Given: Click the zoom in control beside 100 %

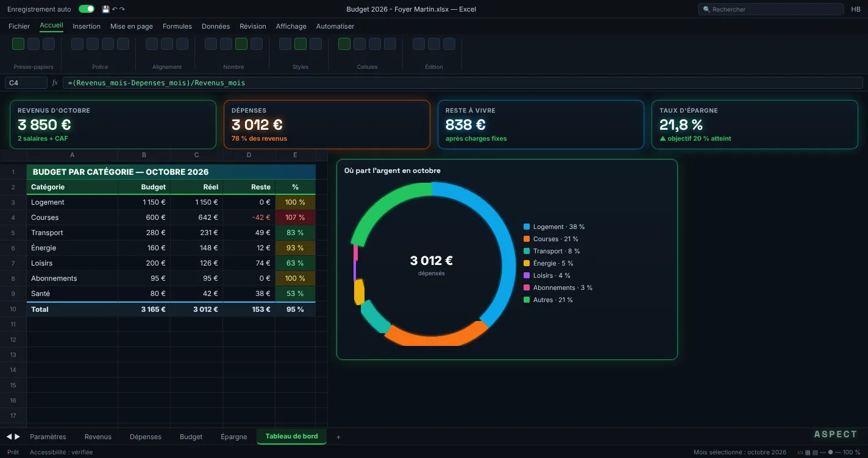Looking at the screenshot, I should 839,453.
